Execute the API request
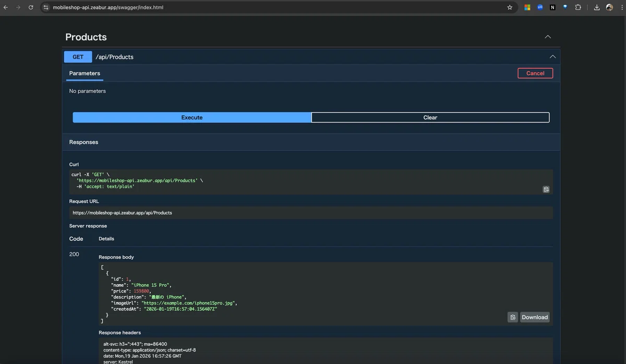 [192, 117]
